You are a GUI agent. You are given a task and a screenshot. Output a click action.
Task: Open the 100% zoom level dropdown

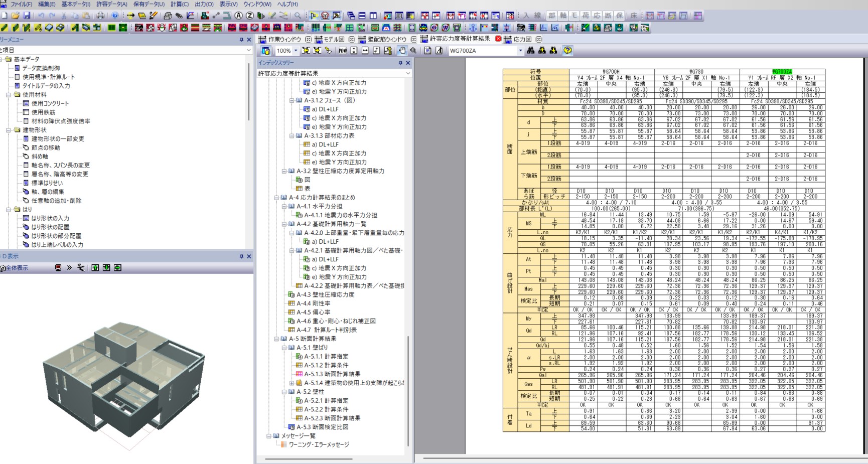click(x=296, y=51)
